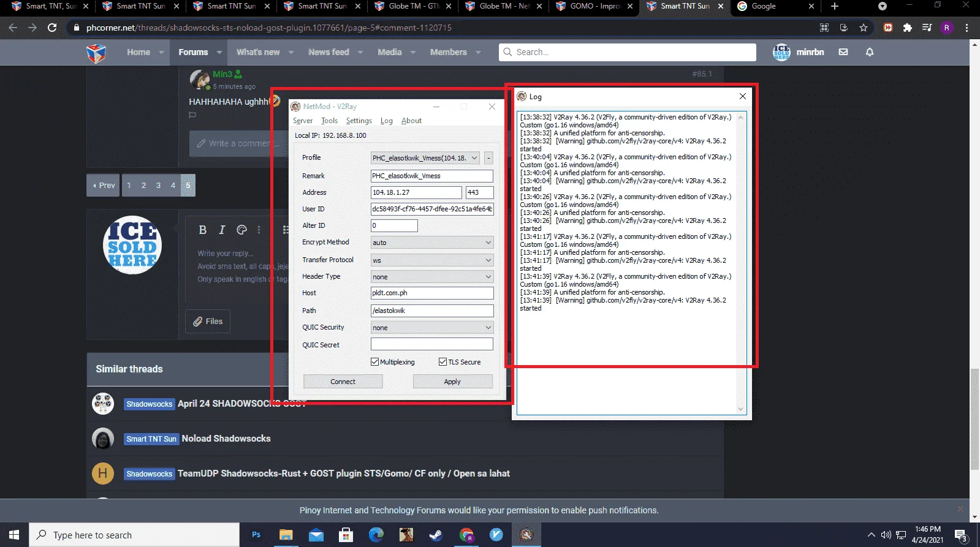Image resolution: width=980 pixels, height=547 pixels.
Task: Open the forum inbox envelope icon
Action: coord(843,52)
